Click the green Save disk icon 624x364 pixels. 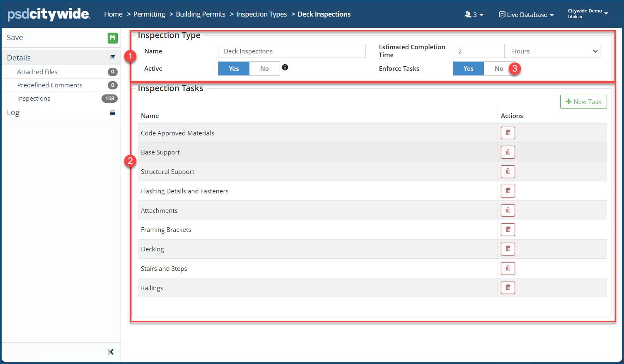[112, 38]
